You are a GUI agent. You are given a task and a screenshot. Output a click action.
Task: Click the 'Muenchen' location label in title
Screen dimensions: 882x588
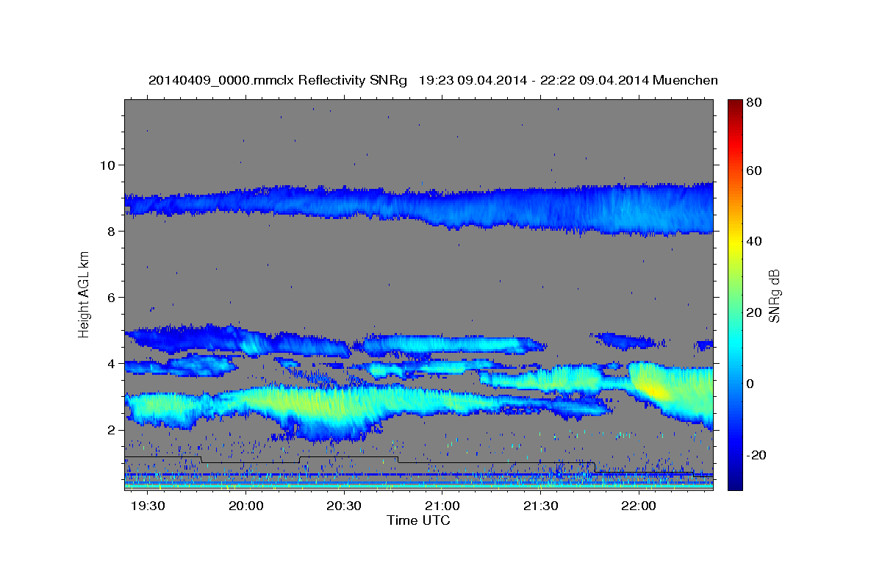[684, 80]
